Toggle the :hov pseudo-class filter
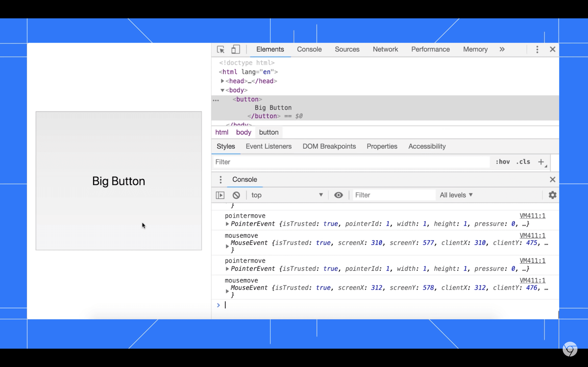This screenshot has height=367, width=588. pyautogui.click(x=502, y=162)
